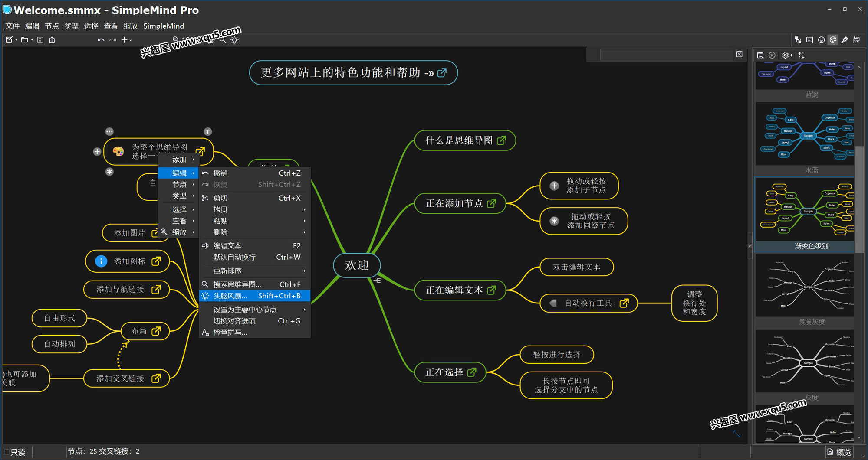Click the undo arrow in the toolbar

101,40
